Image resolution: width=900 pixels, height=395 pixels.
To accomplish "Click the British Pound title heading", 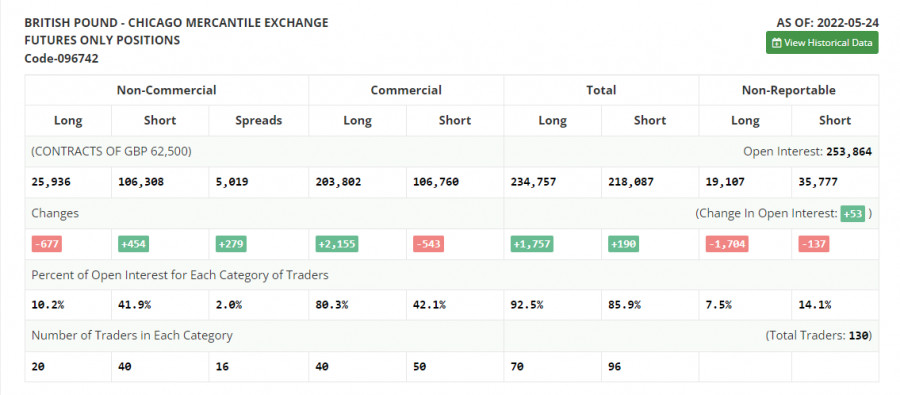I will coord(176,23).
